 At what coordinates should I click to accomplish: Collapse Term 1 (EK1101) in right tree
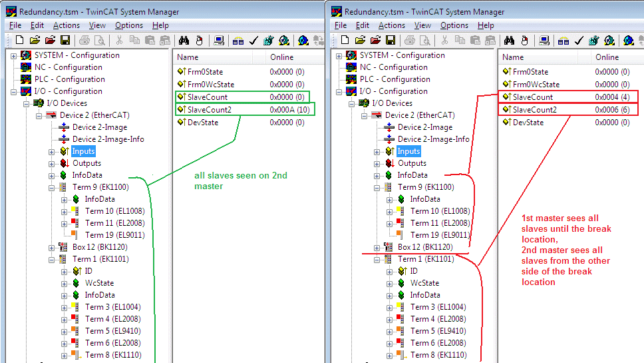(x=377, y=260)
